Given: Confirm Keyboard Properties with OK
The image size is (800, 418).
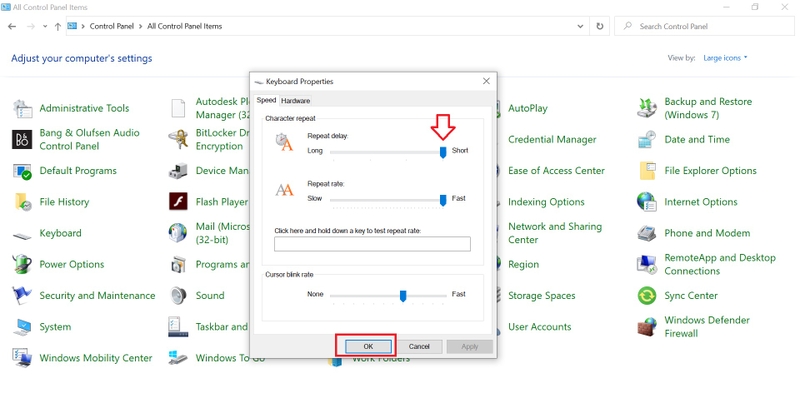Looking at the screenshot, I should (x=368, y=347).
